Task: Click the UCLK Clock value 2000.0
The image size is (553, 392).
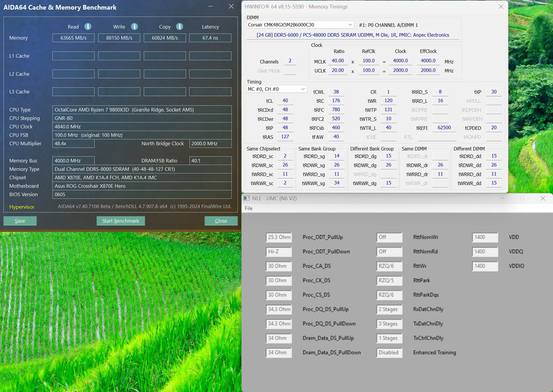Action: pos(400,70)
